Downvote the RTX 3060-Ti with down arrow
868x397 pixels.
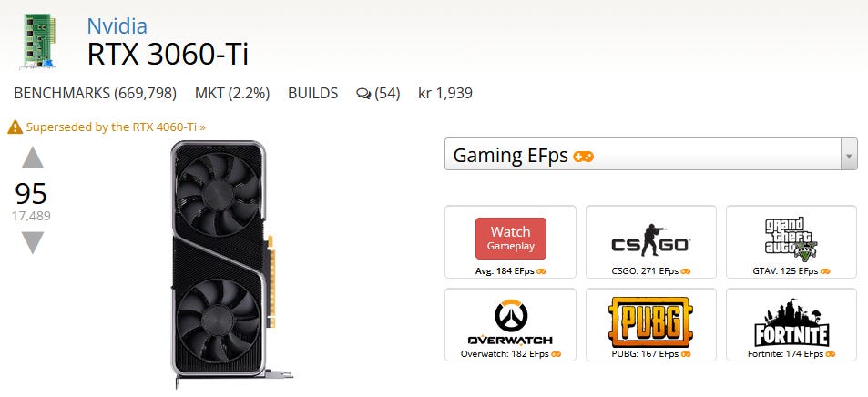click(x=33, y=242)
